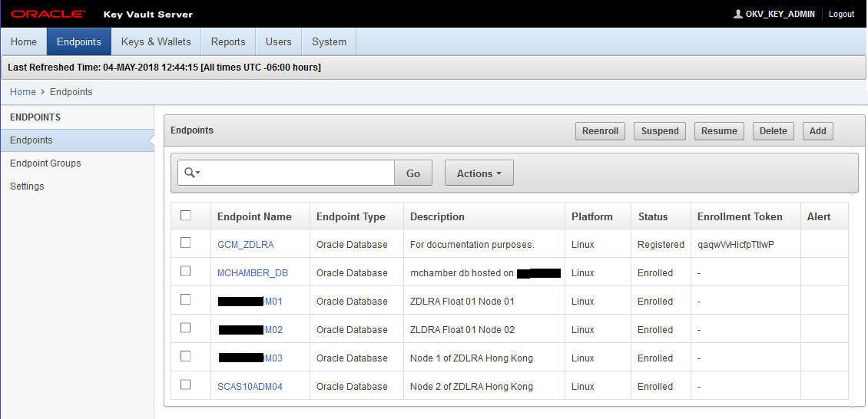Check the ZDLRA Float 01 Node 01 row checkbox
This screenshot has width=868, height=419.
pyautogui.click(x=186, y=299)
